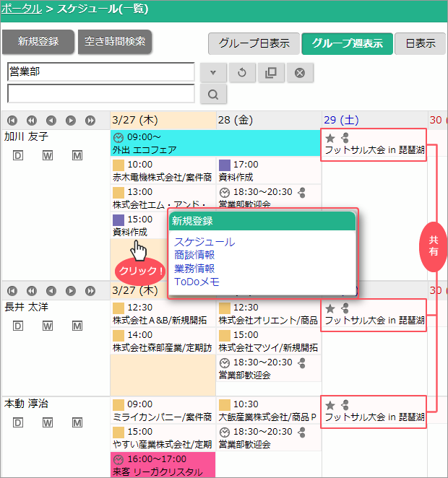This screenshot has width=448, height=478.
Task: Go to next day in 長井 太洋 navigation
Action: (71, 291)
